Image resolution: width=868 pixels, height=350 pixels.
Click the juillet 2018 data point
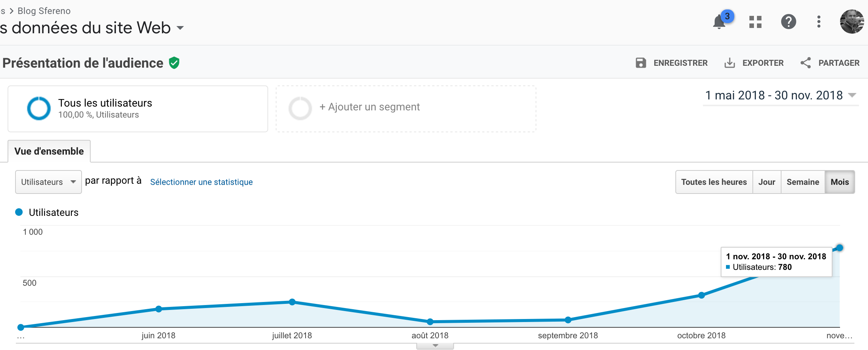click(x=292, y=302)
